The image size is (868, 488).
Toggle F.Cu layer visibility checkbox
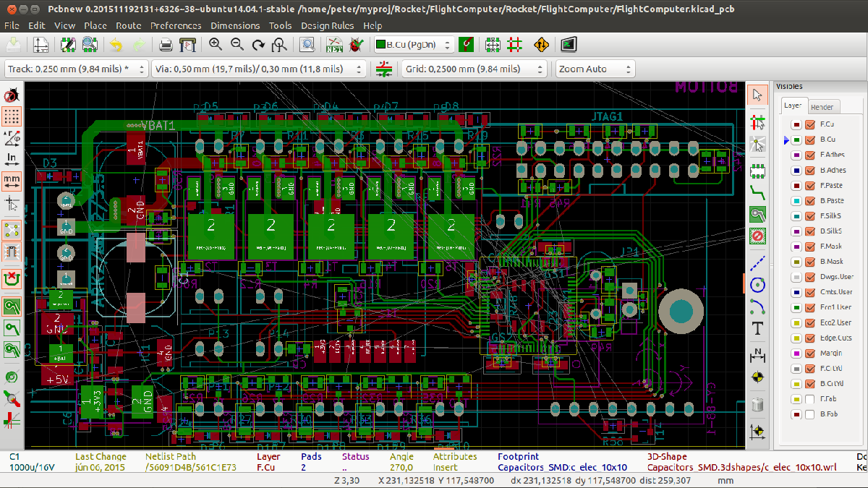[x=810, y=124]
